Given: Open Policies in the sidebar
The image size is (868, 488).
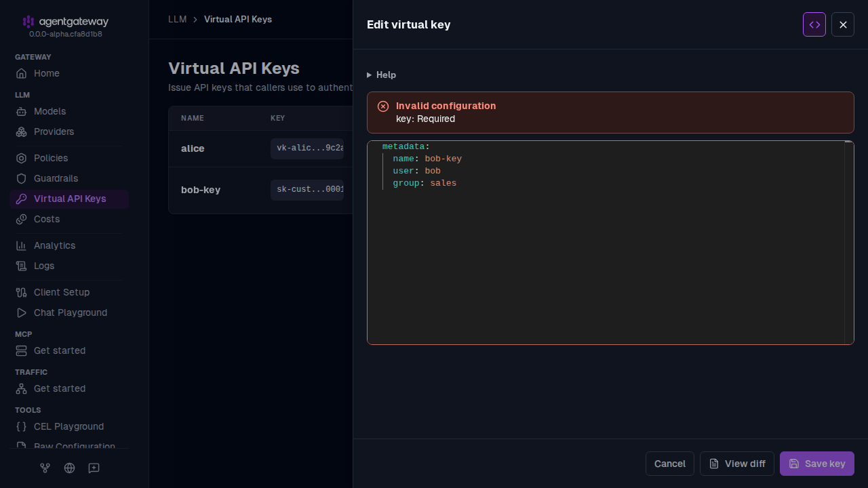Looking at the screenshot, I should point(69,158).
